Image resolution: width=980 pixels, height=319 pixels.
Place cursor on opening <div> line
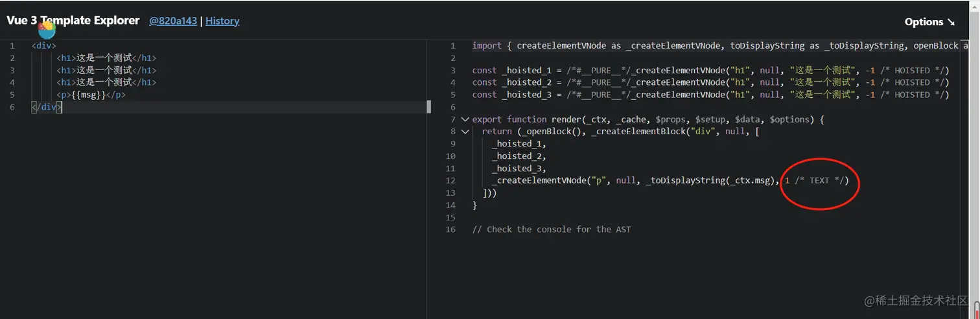[44, 46]
